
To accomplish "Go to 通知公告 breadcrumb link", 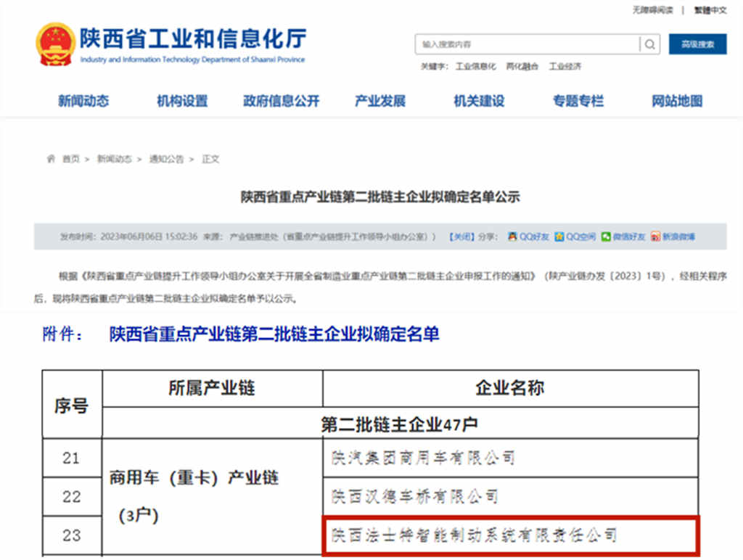I will click(x=166, y=159).
